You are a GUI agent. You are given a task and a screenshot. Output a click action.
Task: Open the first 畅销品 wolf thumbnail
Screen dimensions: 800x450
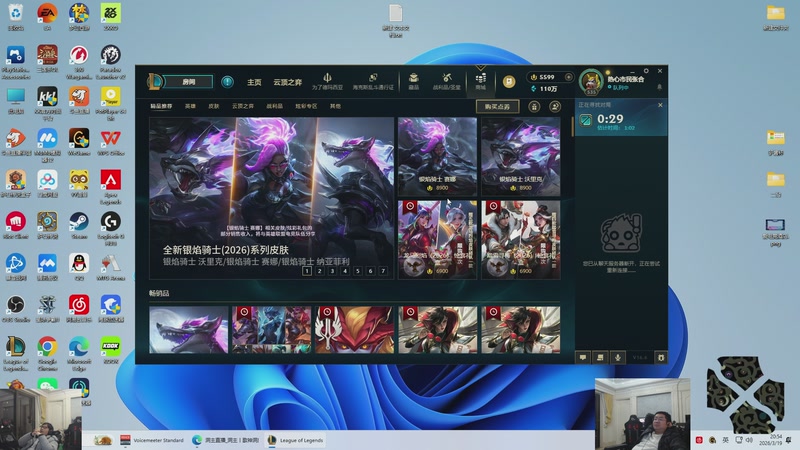[x=189, y=330]
